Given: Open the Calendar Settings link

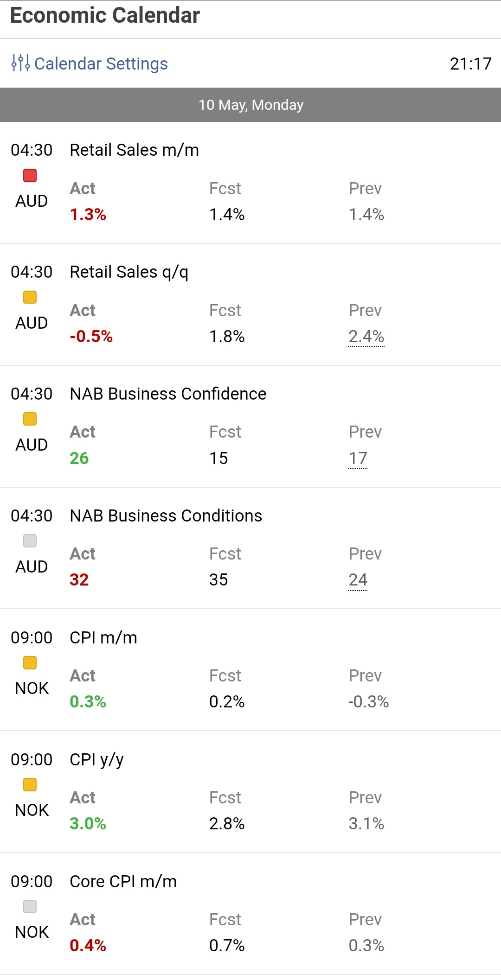Looking at the screenshot, I should point(101,64).
